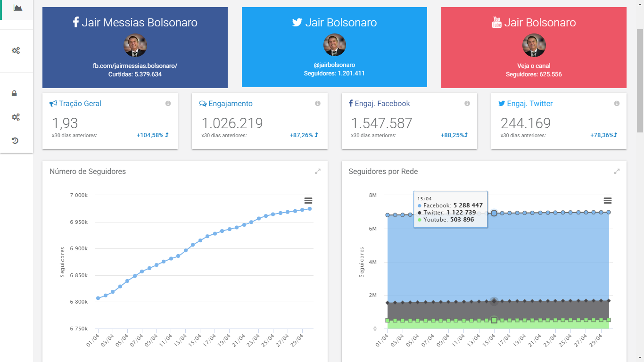The height and width of the screenshot is (362, 644).
Task: Expand the Seguidores por Rede chart panel
Action: point(617,172)
